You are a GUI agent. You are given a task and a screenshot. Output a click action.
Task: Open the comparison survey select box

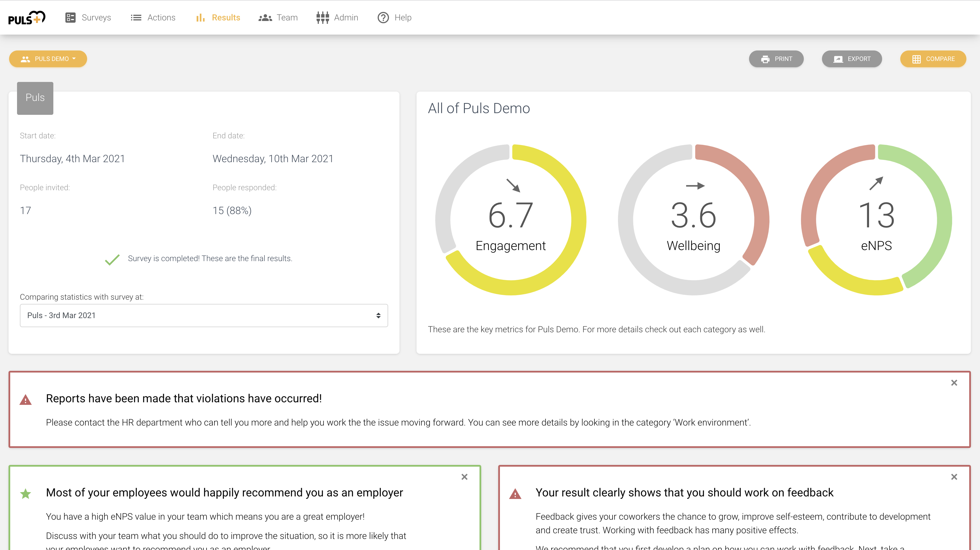[x=203, y=316]
